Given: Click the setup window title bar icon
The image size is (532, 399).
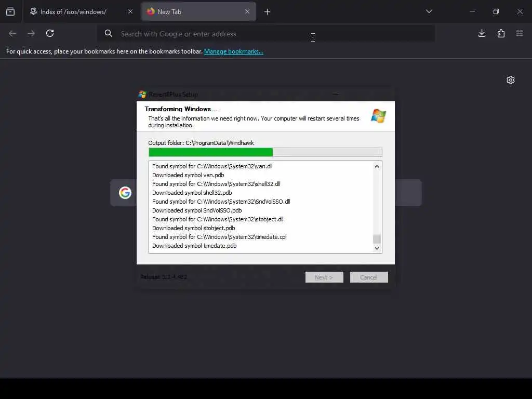Looking at the screenshot, I should 142,95.
